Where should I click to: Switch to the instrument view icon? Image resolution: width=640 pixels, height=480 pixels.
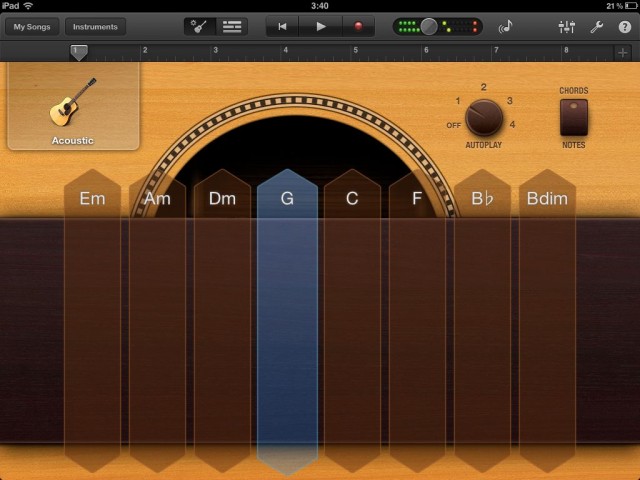point(201,27)
